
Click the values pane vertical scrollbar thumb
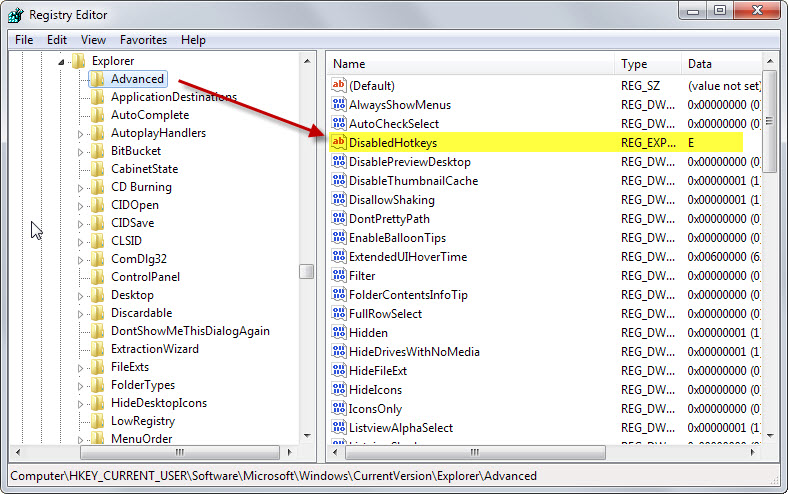769,122
